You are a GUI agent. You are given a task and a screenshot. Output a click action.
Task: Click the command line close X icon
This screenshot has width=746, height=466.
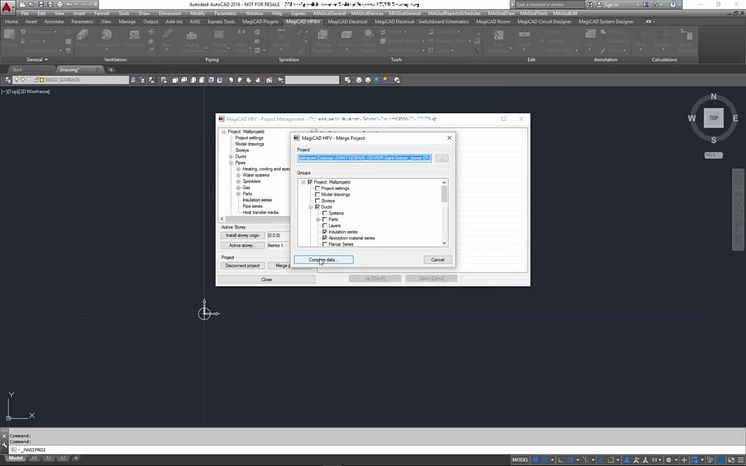coord(4,435)
